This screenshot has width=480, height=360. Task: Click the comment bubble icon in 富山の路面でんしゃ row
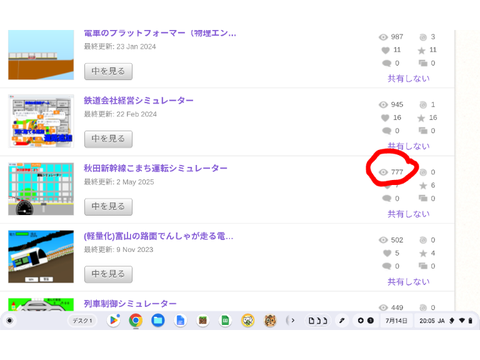[387, 266]
